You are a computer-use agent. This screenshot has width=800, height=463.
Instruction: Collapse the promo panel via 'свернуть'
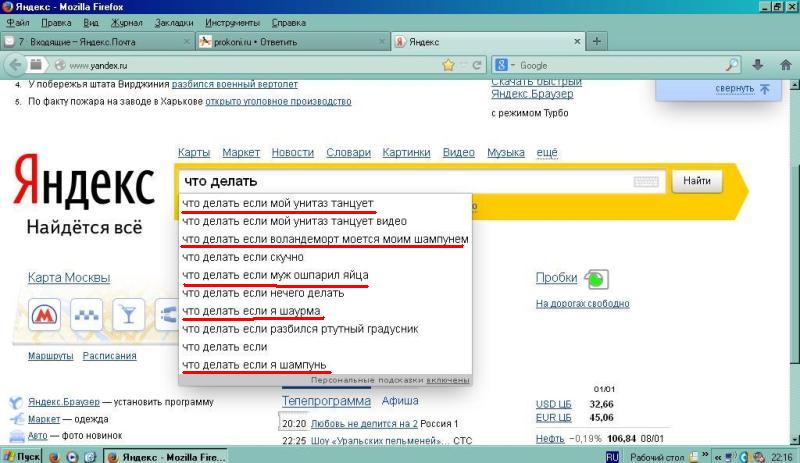tap(734, 88)
